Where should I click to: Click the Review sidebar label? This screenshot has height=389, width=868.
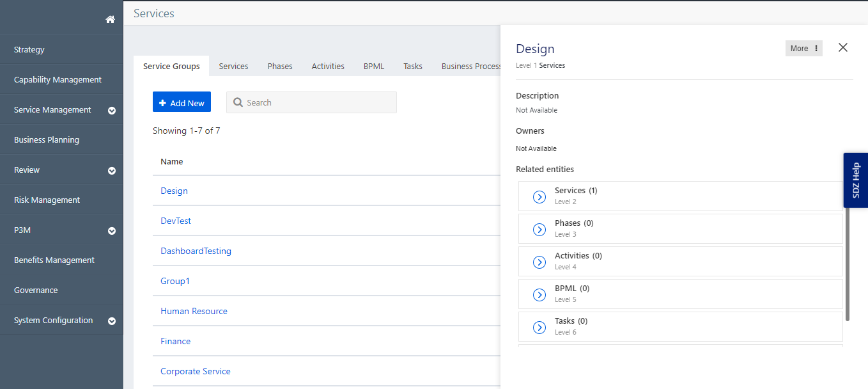coord(27,170)
